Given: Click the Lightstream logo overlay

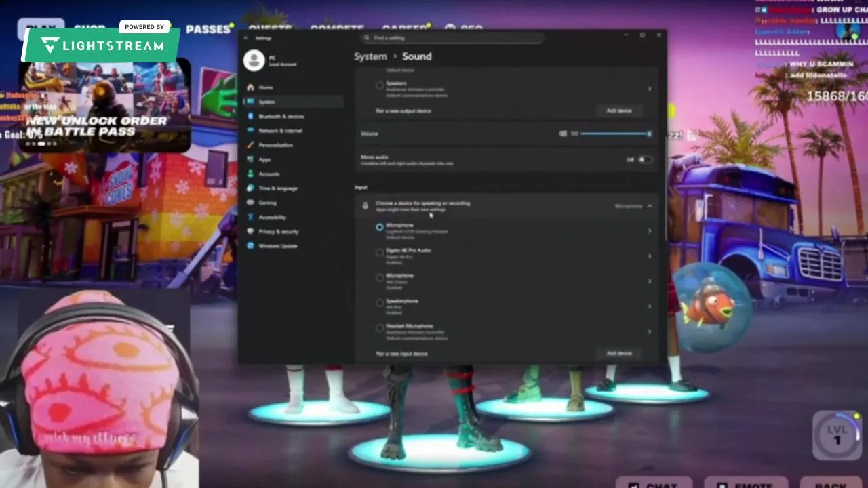Looking at the screenshot, I should pos(103,46).
